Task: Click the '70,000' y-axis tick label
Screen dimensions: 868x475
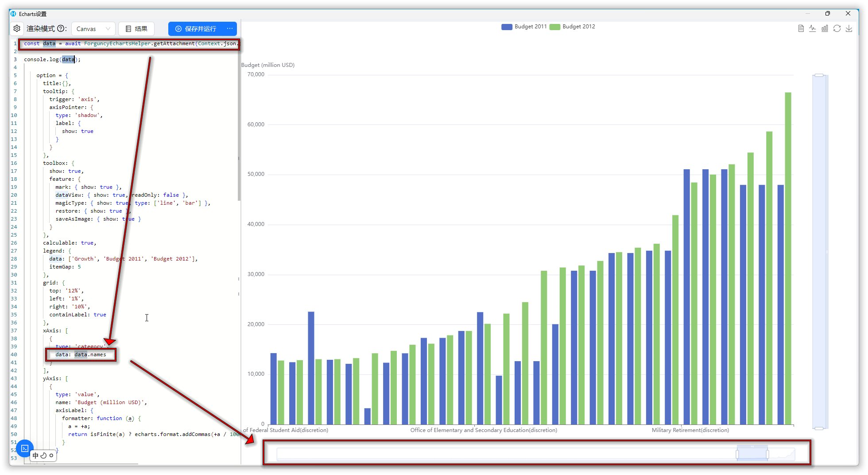Action: click(x=256, y=74)
